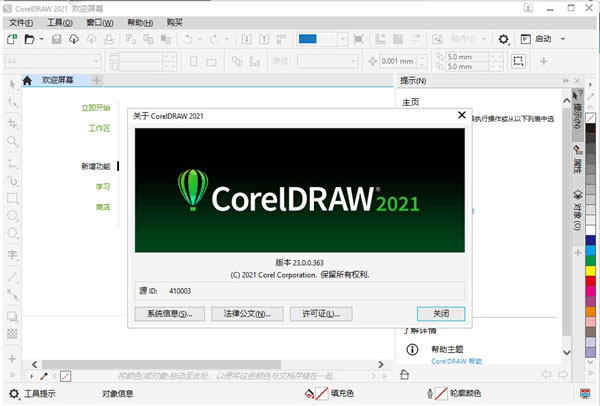Click the Options gear icon in toolbar
This screenshot has width=600, height=406.
point(504,39)
